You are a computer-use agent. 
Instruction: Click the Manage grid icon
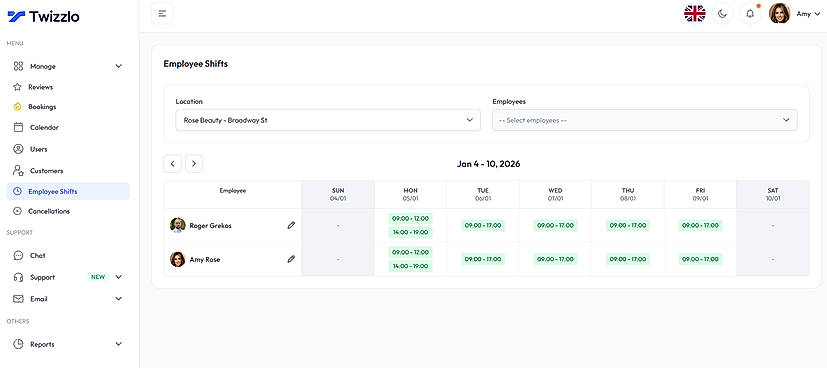pyautogui.click(x=18, y=66)
